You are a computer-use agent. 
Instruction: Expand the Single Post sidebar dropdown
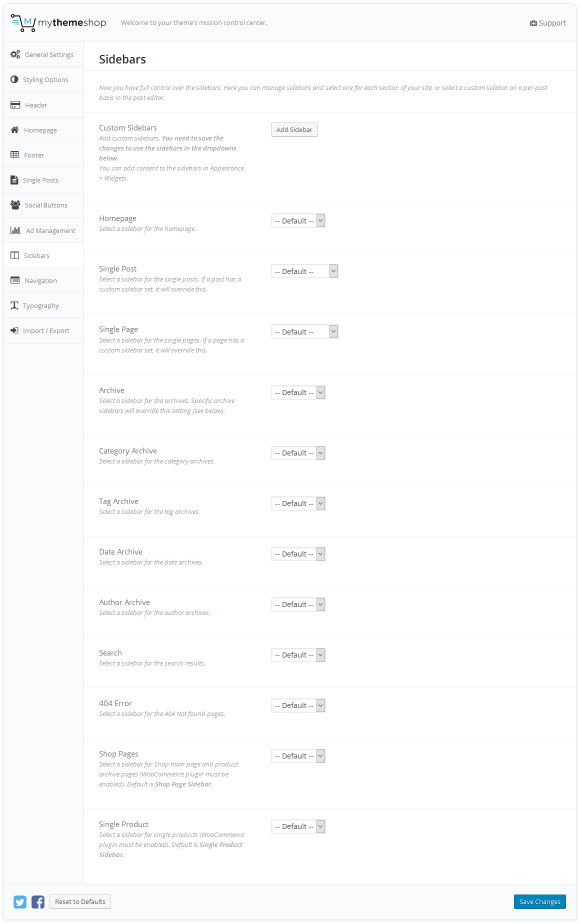[304, 271]
